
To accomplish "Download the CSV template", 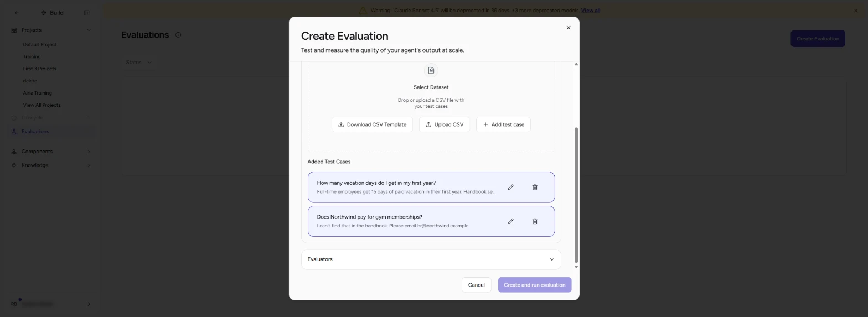I will pos(372,124).
